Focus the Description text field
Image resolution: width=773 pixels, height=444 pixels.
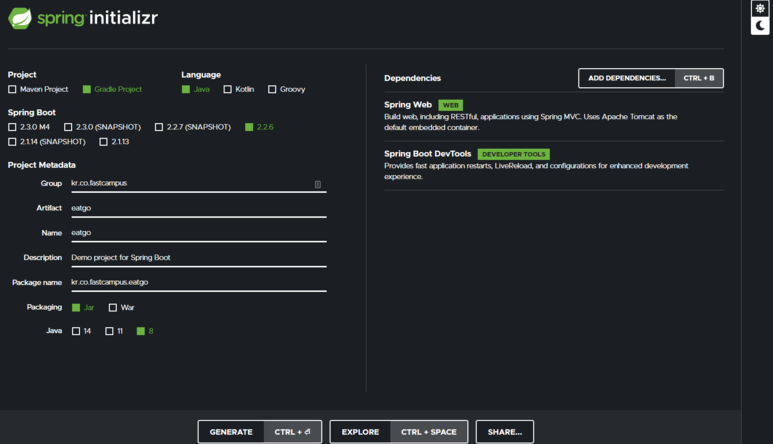click(197, 258)
